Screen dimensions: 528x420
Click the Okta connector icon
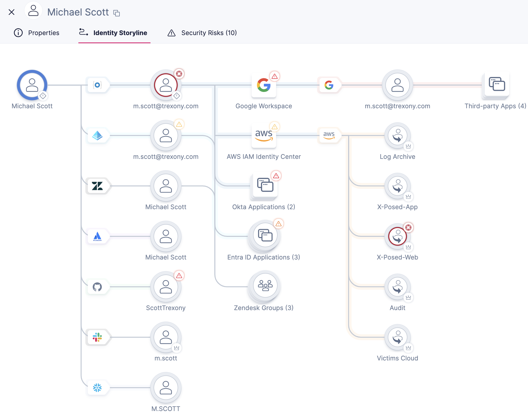click(x=97, y=85)
